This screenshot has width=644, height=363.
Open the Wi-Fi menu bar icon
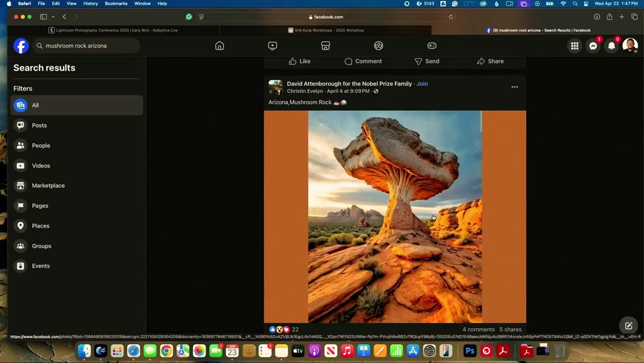(x=563, y=4)
